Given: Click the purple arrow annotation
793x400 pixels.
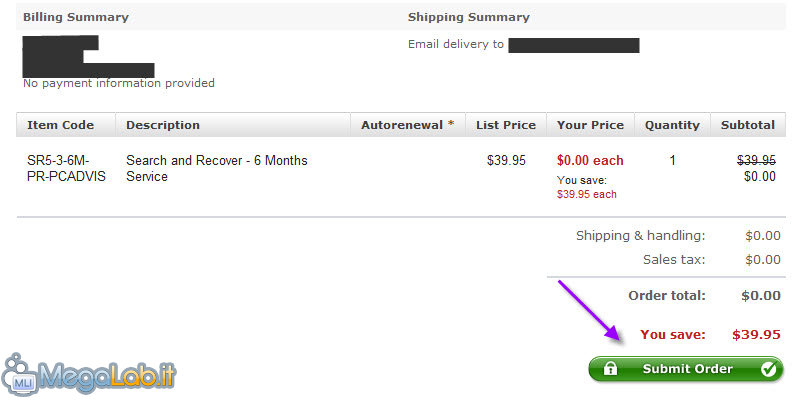Looking at the screenshot, I should [590, 311].
